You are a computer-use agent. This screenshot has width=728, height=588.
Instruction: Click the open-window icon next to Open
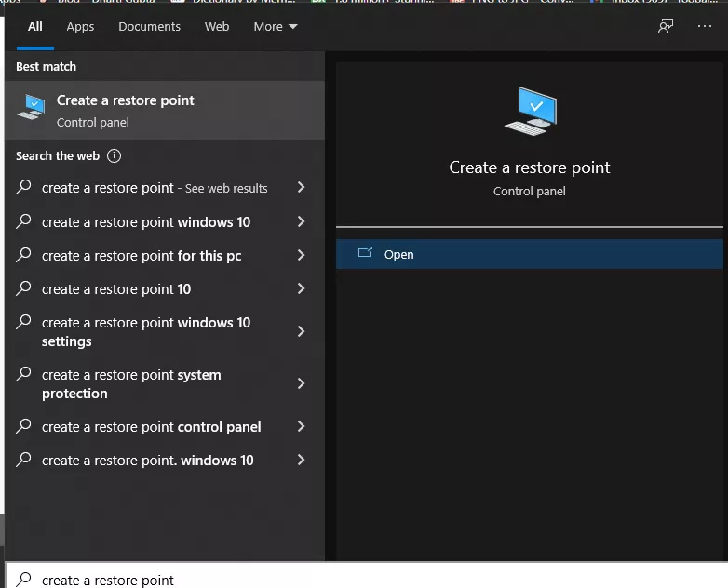365,254
